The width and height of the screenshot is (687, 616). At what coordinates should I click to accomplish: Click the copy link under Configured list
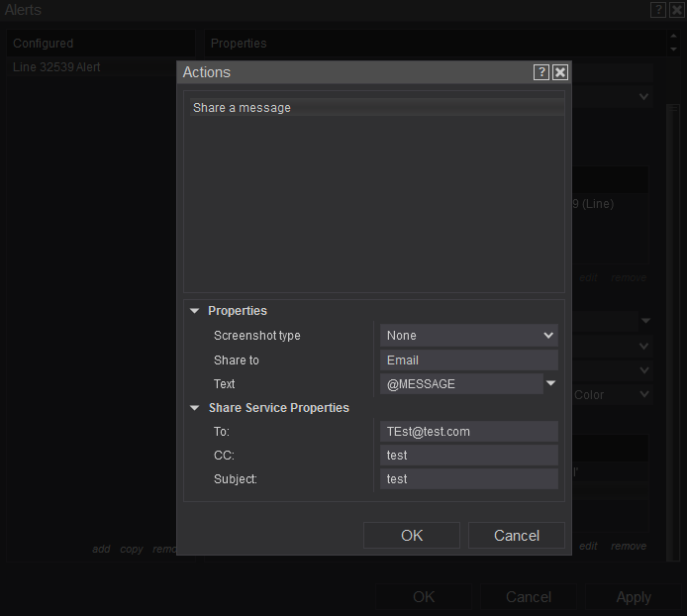[132, 549]
